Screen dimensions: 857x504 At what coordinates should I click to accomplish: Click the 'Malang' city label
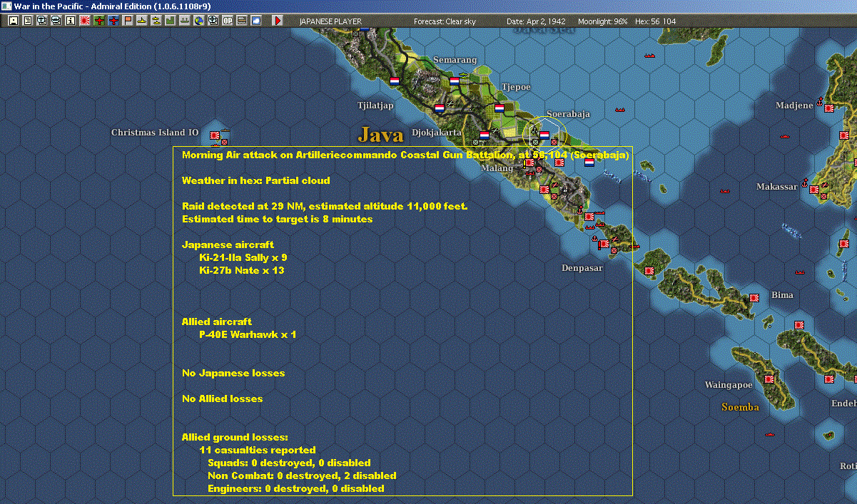[497, 168]
